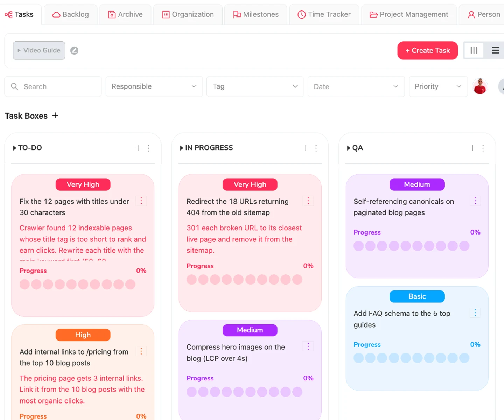Image resolution: width=504 pixels, height=420 pixels.
Task: Click the Basic priority badge
Action: coord(417,296)
